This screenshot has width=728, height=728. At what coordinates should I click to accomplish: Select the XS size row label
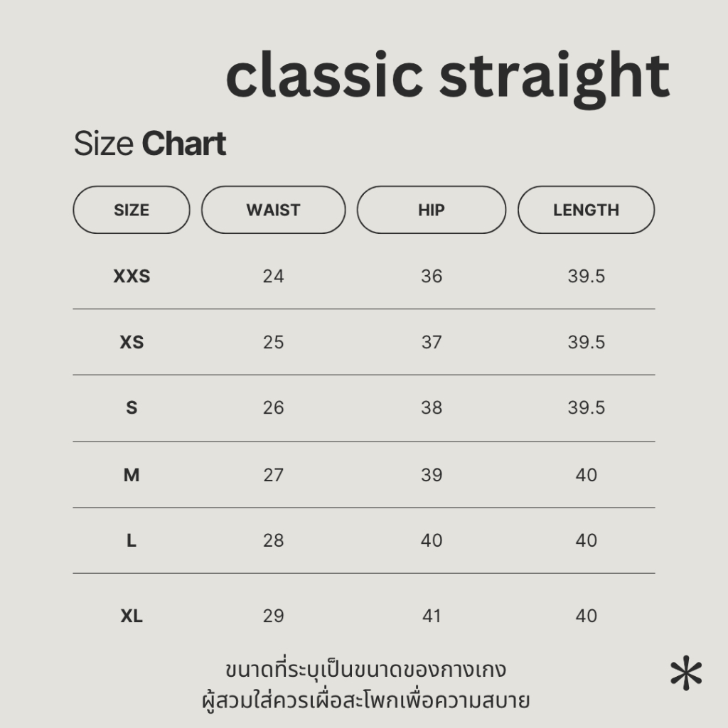pyautogui.click(x=132, y=342)
